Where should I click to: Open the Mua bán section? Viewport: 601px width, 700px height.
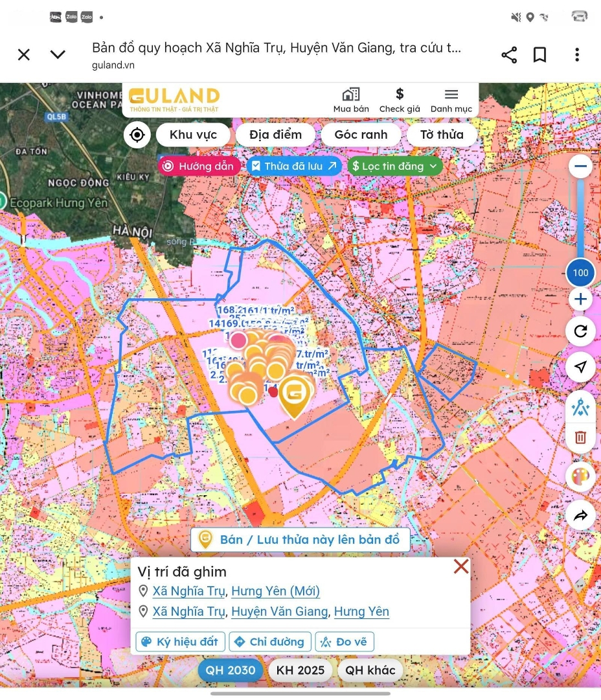(351, 100)
